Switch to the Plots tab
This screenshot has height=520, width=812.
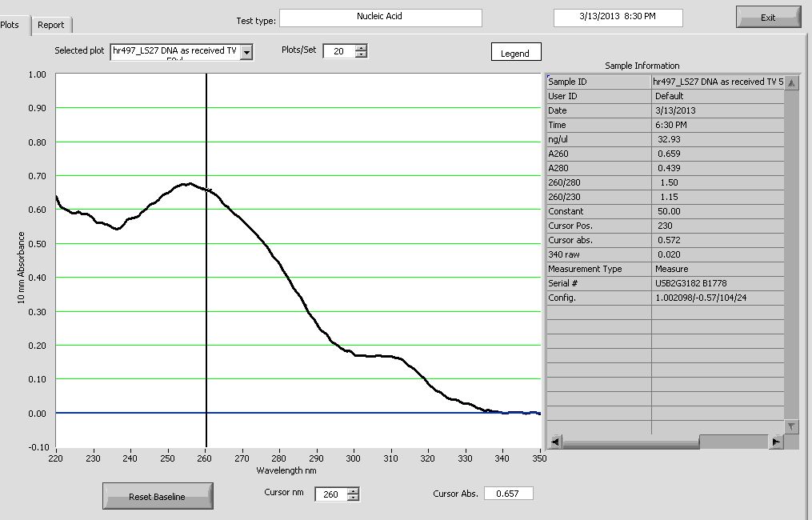click(x=10, y=25)
